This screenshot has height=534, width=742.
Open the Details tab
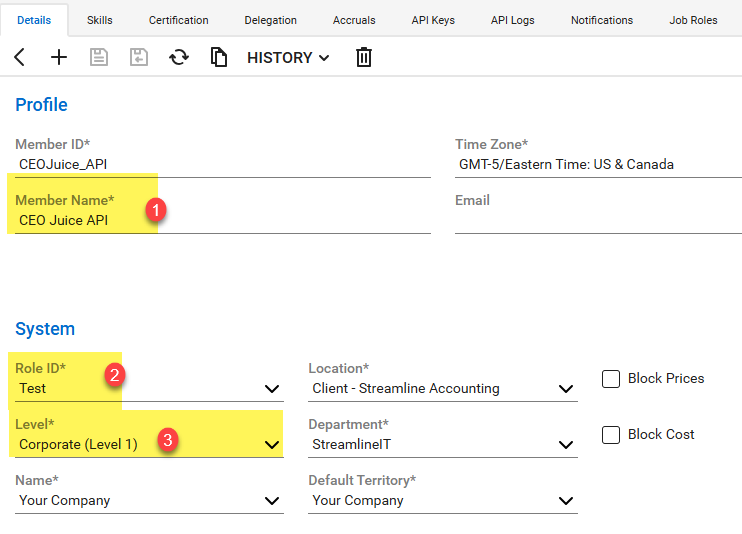click(x=34, y=20)
